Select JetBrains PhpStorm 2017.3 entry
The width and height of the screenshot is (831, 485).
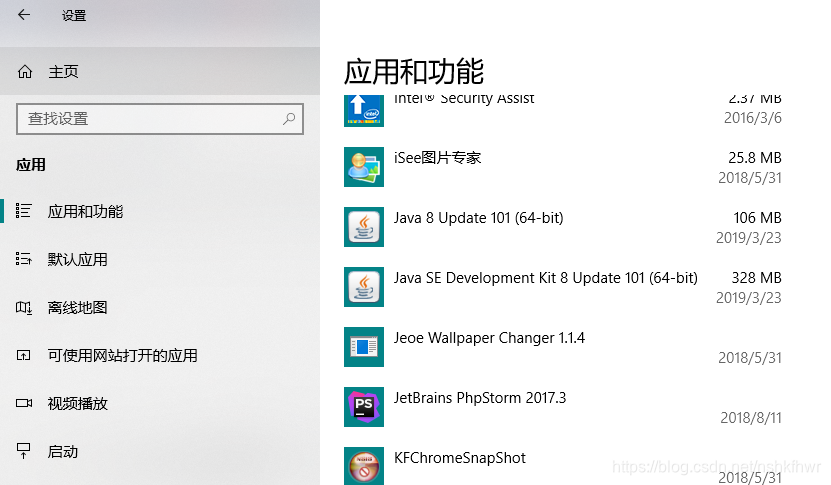(480, 398)
